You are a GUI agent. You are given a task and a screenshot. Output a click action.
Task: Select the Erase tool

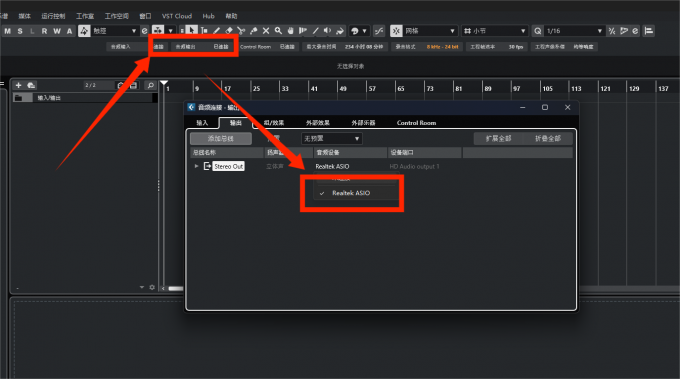[x=229, y=31]
